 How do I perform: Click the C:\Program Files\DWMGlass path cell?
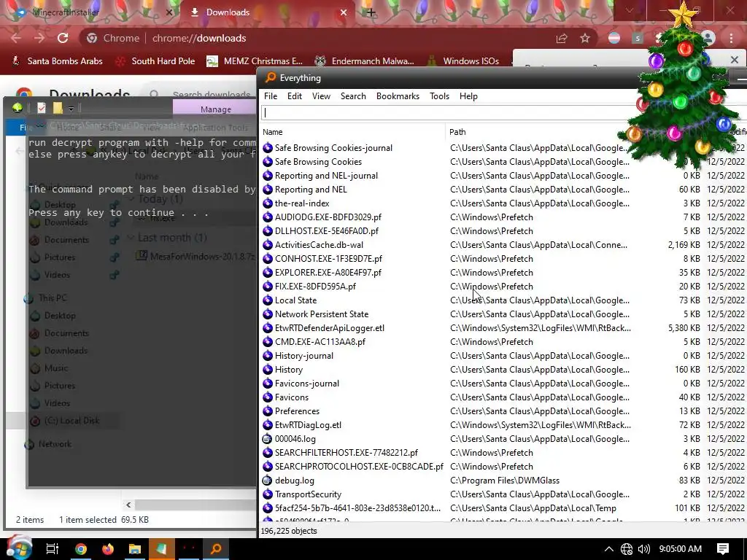pyautogui.click(x=505, y=481)
